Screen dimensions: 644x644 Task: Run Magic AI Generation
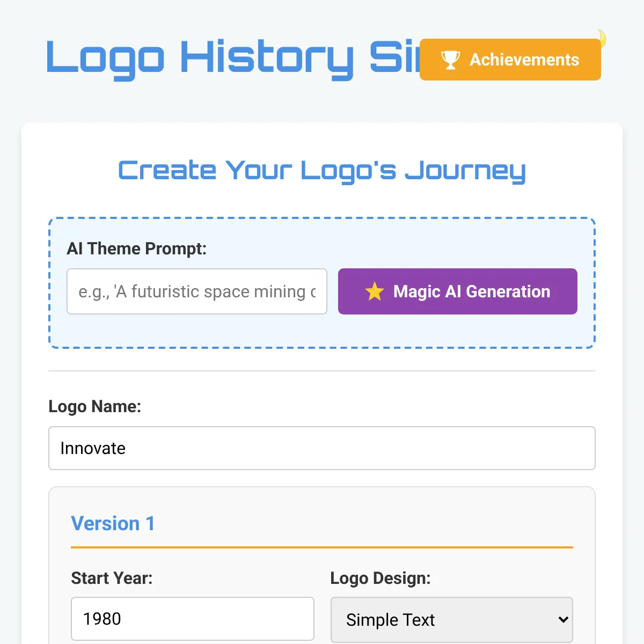pos(458,291)
